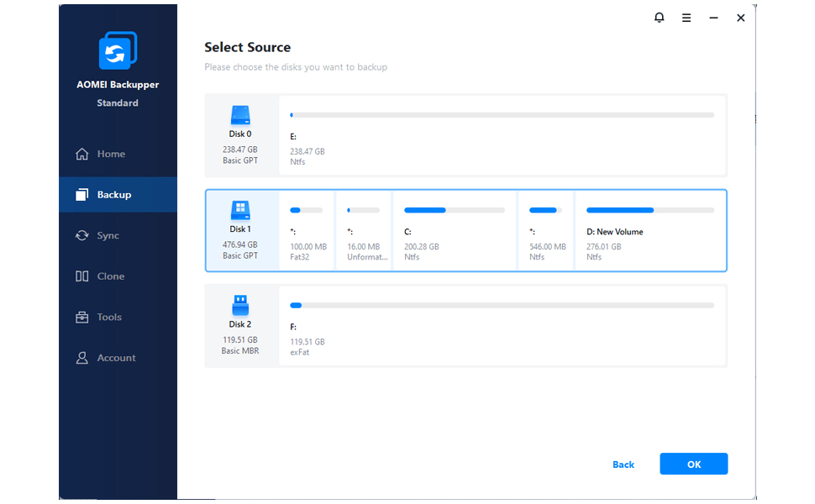Click the Tools toolbox icon in sidebar
Image resolution: width=815 pixels, height=504 pixels.
[x=82, y=317]
